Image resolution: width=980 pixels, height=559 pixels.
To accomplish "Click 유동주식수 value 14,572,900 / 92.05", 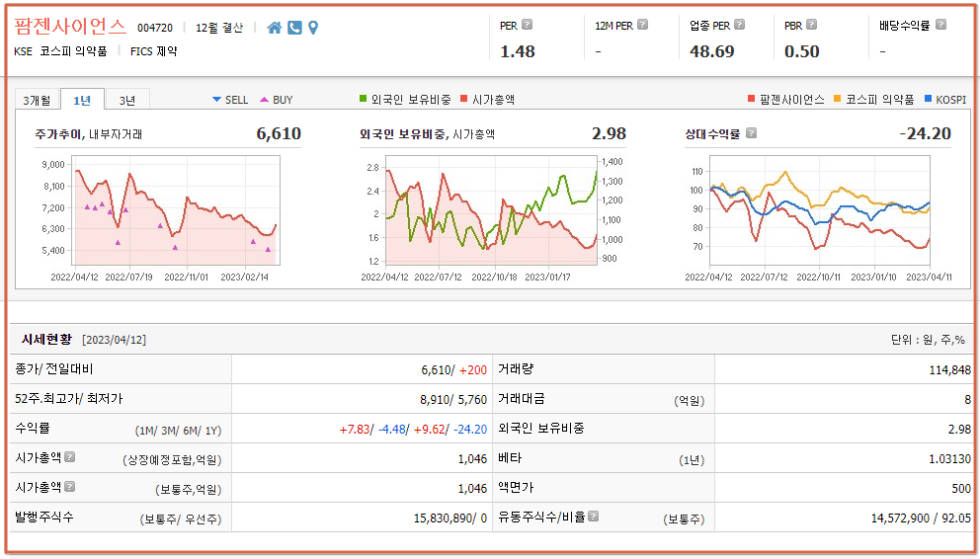I will point(922,518).
